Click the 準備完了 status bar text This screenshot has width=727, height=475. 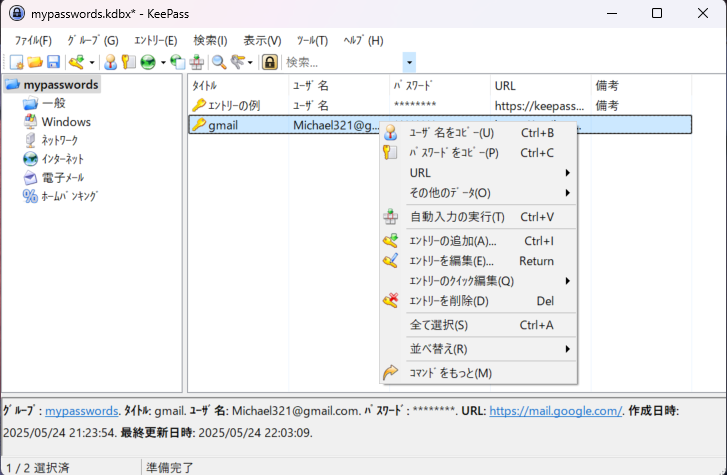click(170, 468)
